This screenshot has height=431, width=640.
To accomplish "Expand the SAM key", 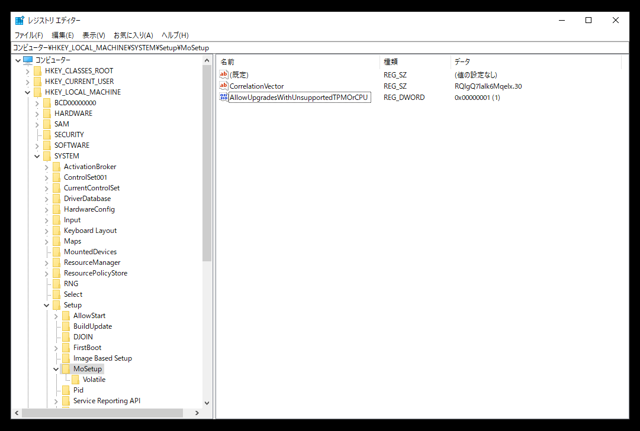I will tap(37, 124).
